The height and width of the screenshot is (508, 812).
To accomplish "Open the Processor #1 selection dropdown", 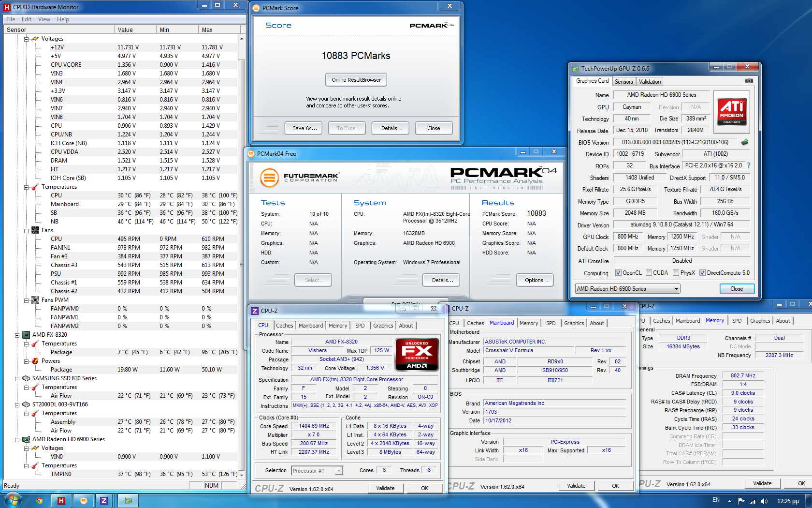I will point(317,471).
